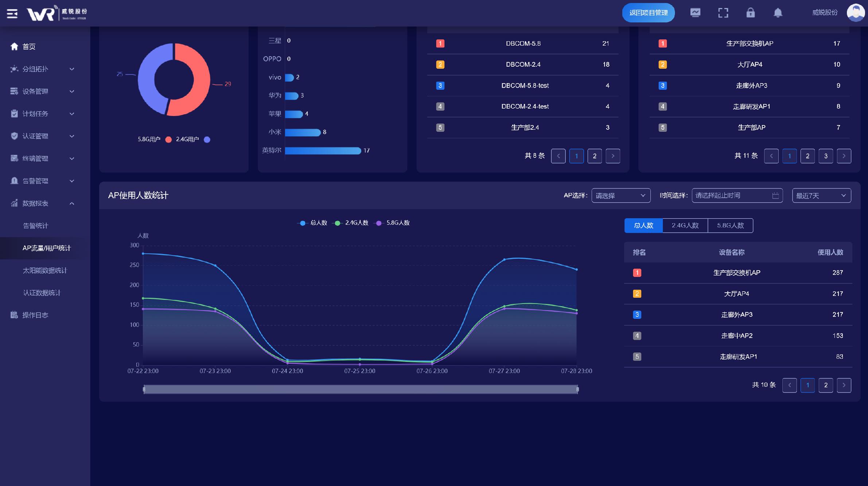Go to next page of the 共 11 条 list
Screen dimensions: 868x486
pyautogui.click(x=844, y=156)
